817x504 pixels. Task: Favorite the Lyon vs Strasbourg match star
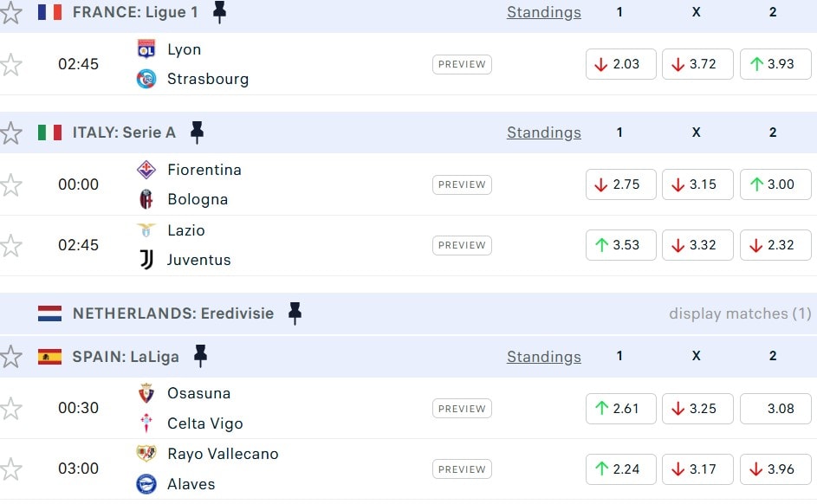tap(11, 64)
